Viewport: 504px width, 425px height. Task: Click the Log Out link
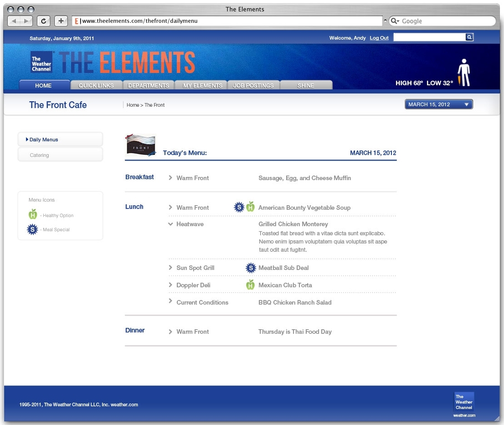click(379, 38)
